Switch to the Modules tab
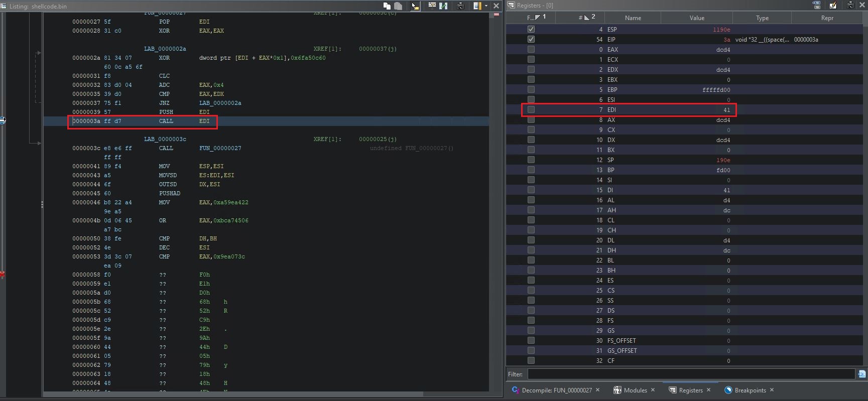 tap(635, 390)
